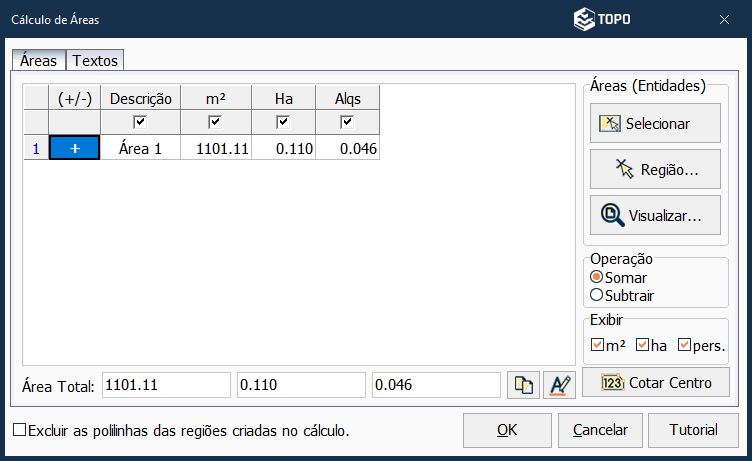The width and height of the screenshot is (752, 461).
Task: Switch to the Textos tab
Action: (x=96, y=61)
